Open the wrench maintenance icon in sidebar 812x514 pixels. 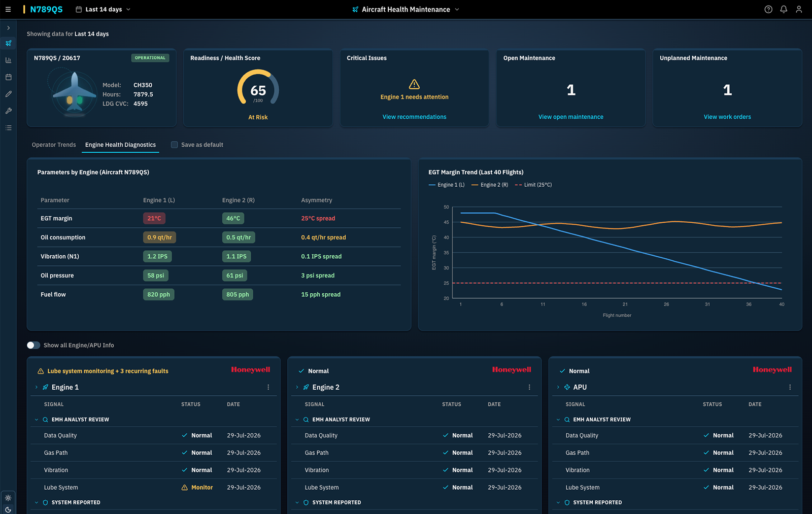click(x=9, y=111)
